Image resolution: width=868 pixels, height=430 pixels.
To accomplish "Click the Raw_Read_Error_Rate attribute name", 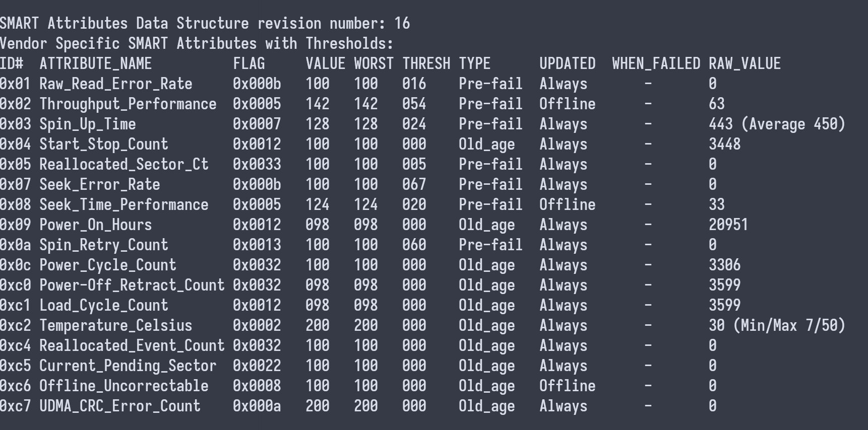I will (115, 84).
